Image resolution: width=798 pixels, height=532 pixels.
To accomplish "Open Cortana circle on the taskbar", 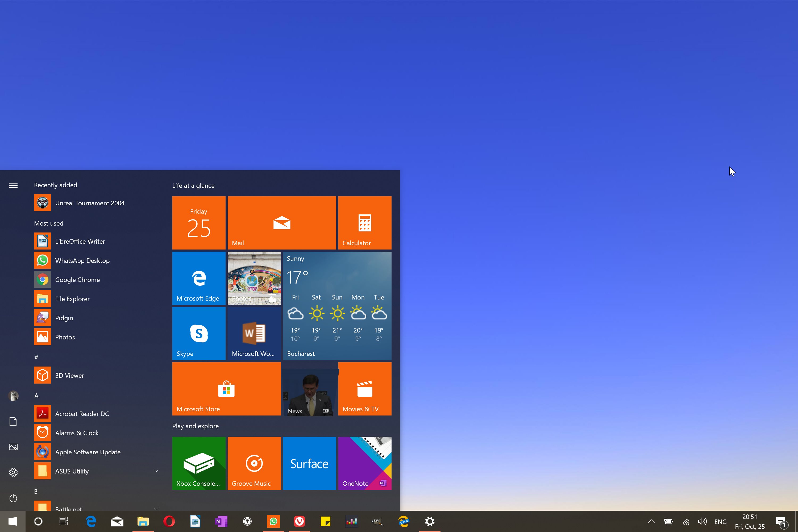I will 38,521.
